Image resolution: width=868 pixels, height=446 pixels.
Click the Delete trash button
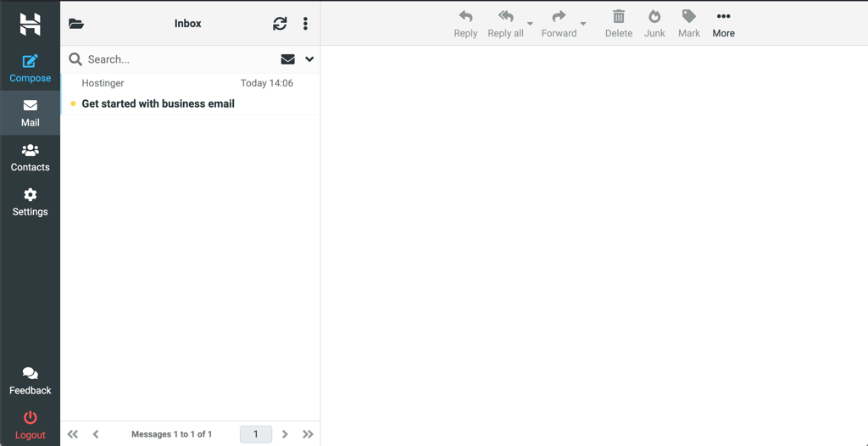[x=618, y=25]
